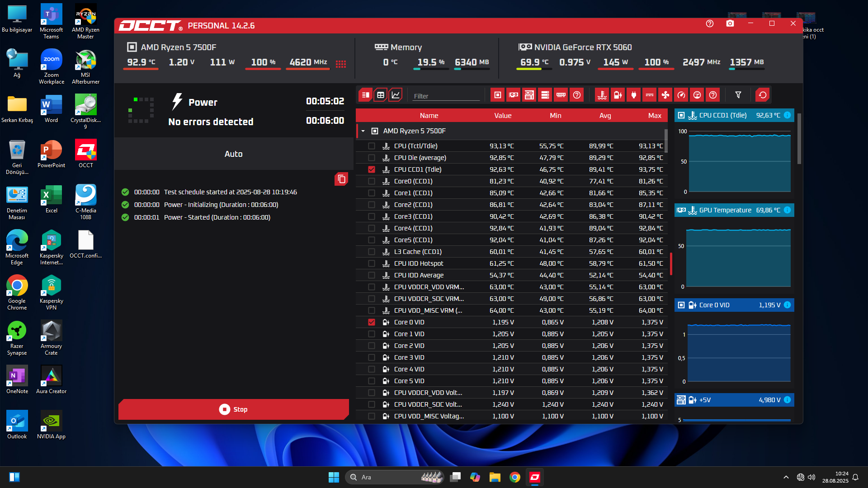Sort the table by Name column
The image size is (868, 488).
pyautogui.click(x=429, y=116)
